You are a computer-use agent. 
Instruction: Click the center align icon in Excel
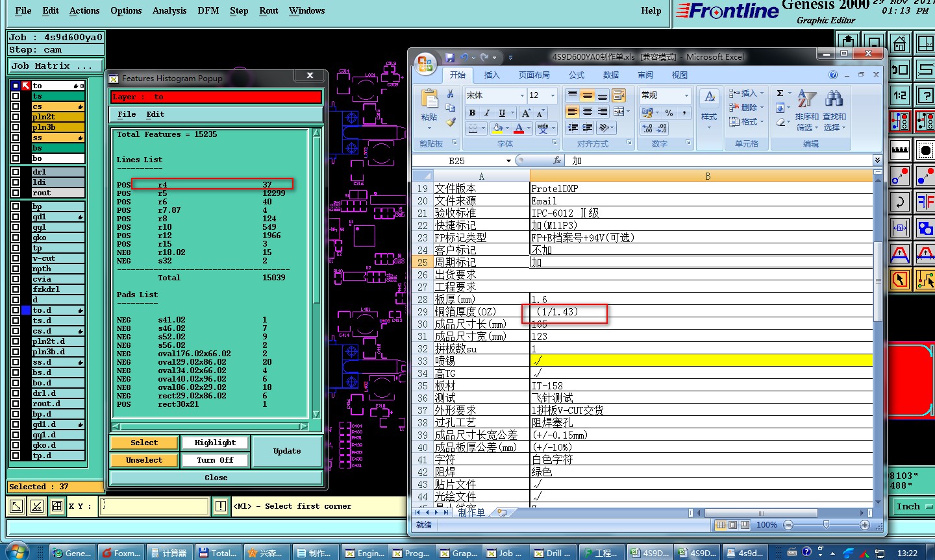[x=588, y=112]
